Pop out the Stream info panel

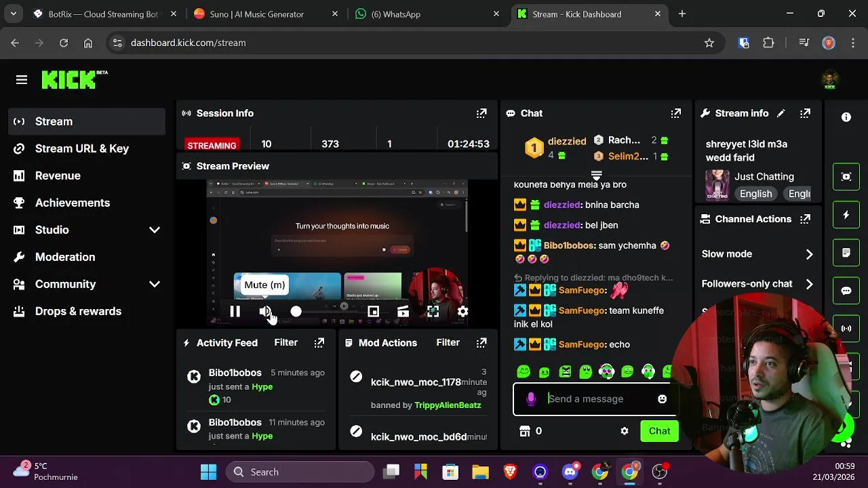point(805,113)
